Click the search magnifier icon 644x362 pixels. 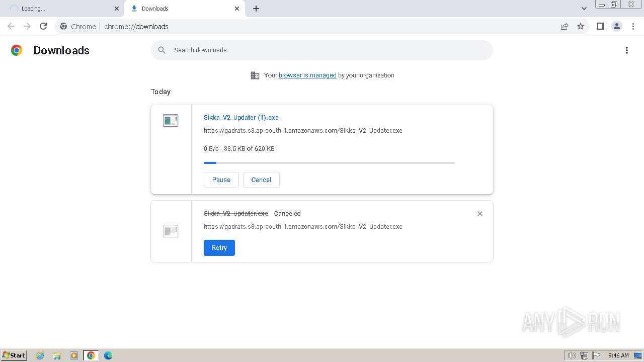pyautogui.click(x=162, y=50)
